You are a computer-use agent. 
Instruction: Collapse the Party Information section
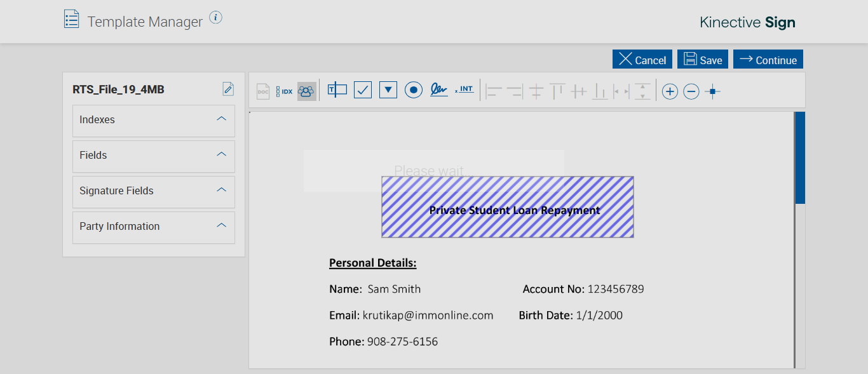point(222,225)
